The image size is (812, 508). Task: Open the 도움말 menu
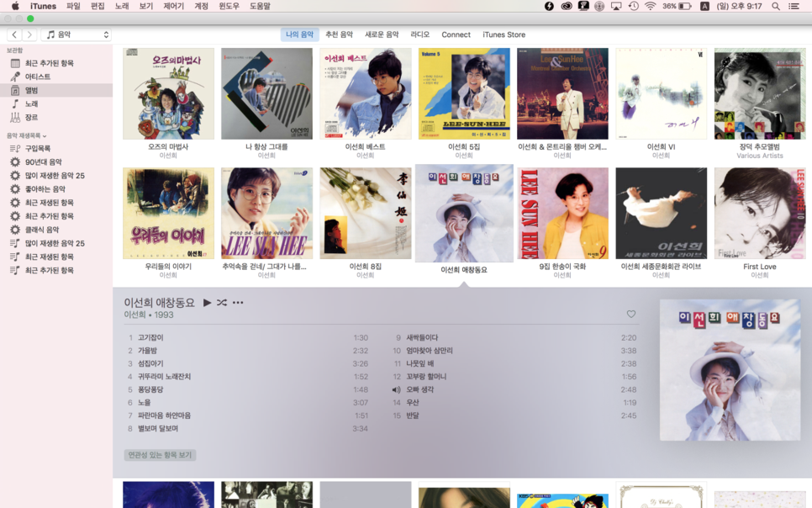260,6
